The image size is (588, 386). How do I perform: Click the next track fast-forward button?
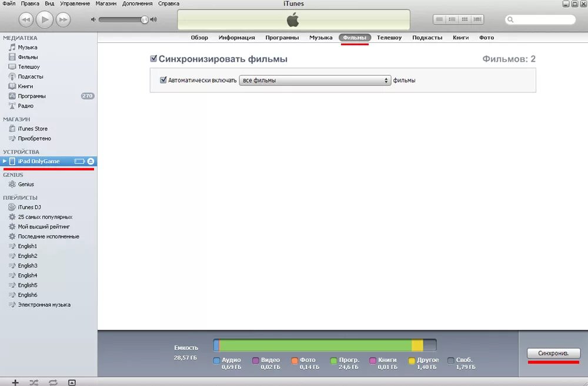click(x=63, y=19)
